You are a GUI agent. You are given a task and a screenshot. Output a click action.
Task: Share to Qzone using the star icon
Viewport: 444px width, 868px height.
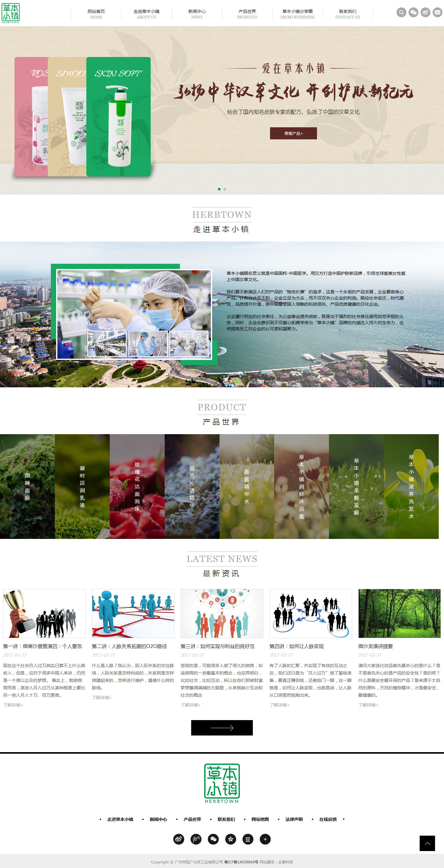click(x=231, y=839)
